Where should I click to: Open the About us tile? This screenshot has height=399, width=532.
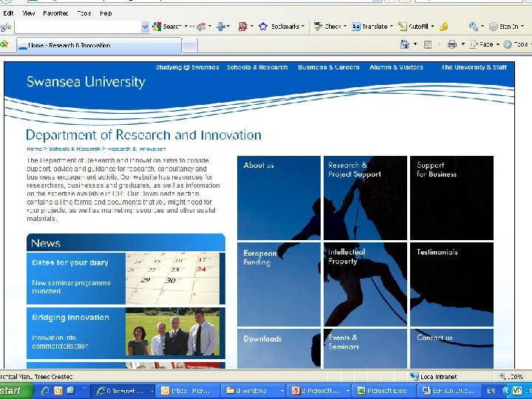point(279,198)
